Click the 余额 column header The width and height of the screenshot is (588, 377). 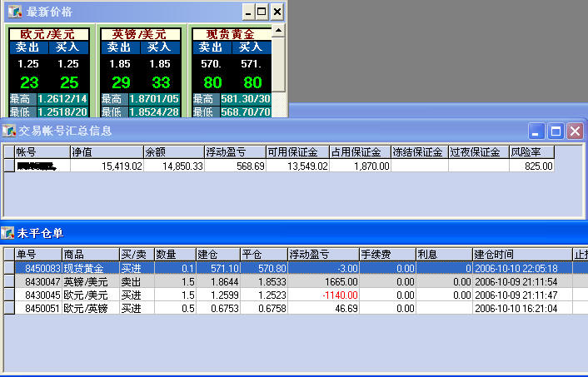(174, 152)
